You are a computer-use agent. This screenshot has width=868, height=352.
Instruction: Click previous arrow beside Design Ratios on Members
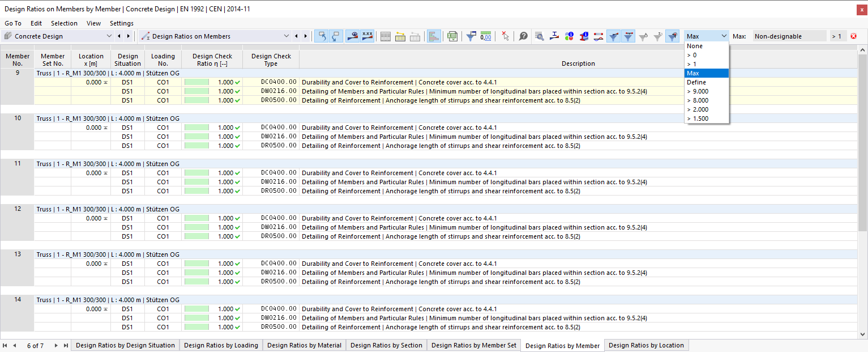(297, 36)
